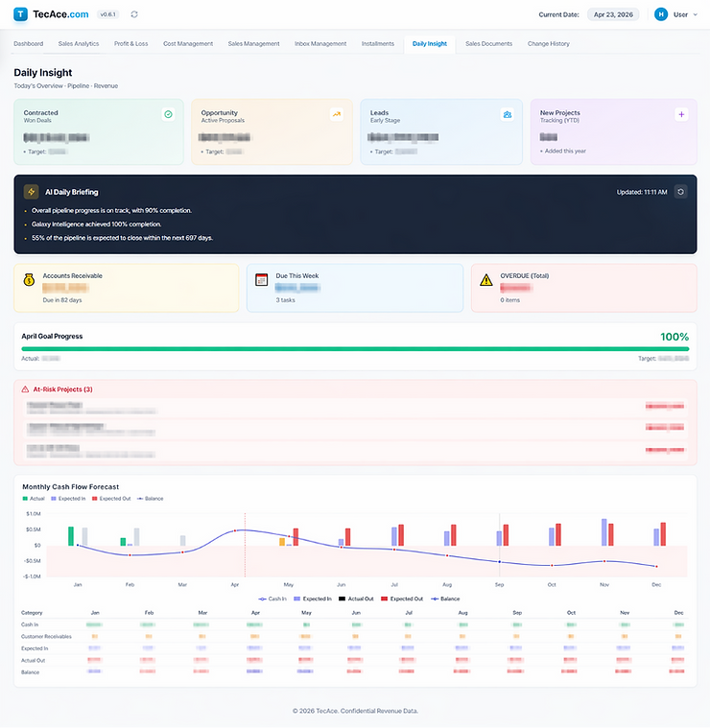Switch to Inbox Management tab
The width and height of the screenshot is (710, 728).
pyautogui.click(x=320, y=44)
